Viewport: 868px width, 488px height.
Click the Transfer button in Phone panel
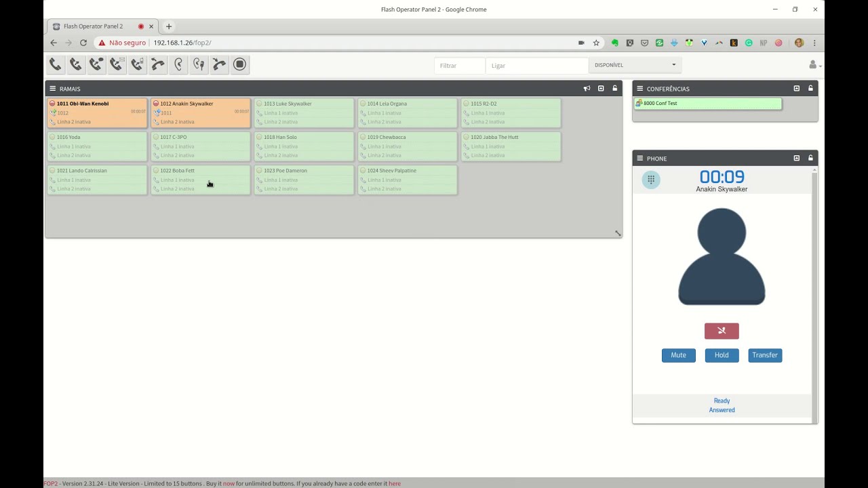pyautogui.click(x=765, y=355)
